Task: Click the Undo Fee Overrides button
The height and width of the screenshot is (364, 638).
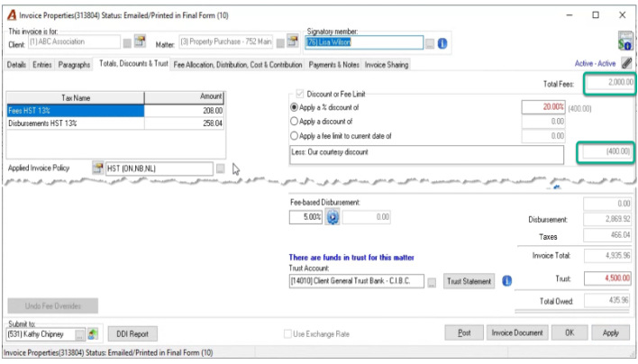Action: 53,305
